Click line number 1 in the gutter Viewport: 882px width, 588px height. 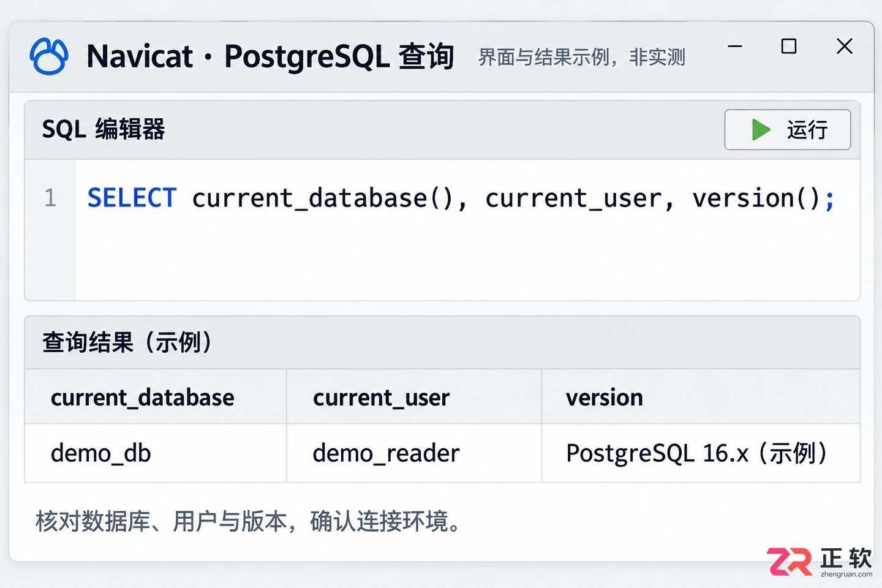(50, 198)
